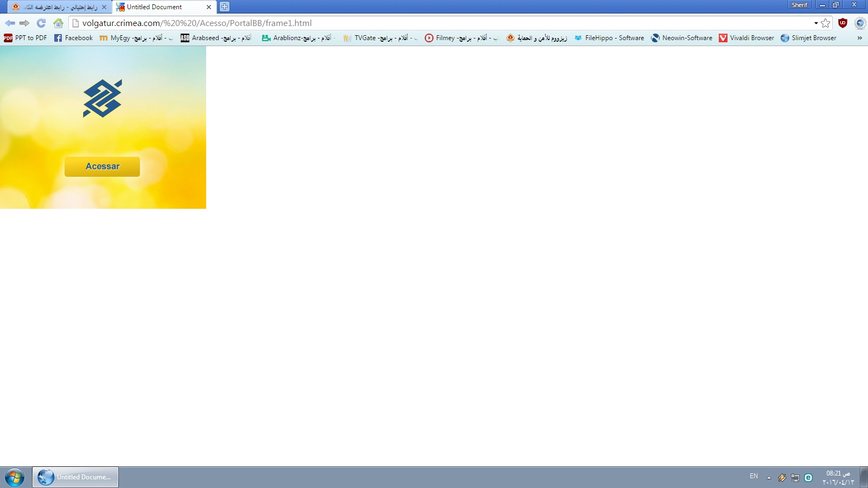
Task: Switch to the Untitled Document tab
Action: point(164,7)
